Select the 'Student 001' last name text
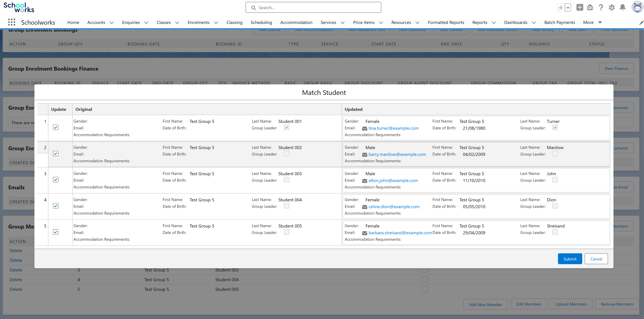644x319 pixels. pyautogui.click(x=290, y=121)
